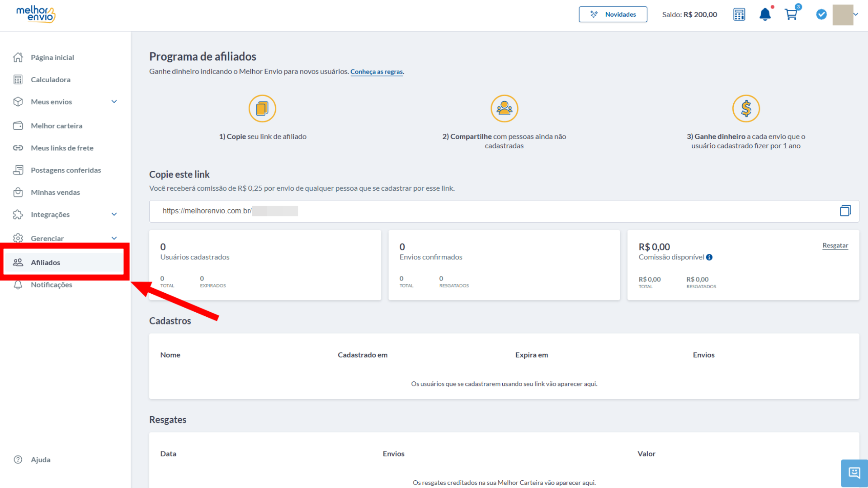Click the copy link step icon
Viewport: 868px width, 488px height.
(262, 108)
